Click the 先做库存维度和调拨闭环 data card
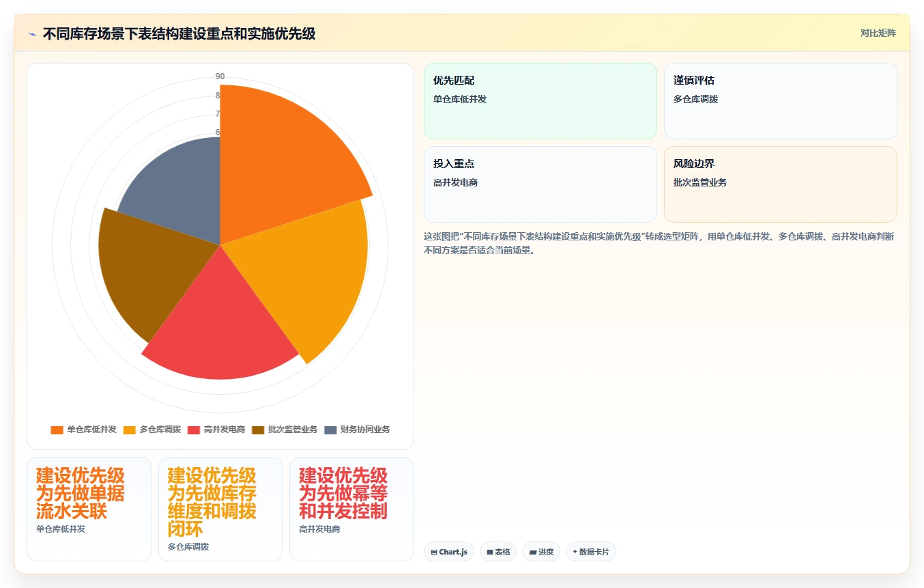The width and height of the screenshot is (924, 588). (x=220, y=509)
